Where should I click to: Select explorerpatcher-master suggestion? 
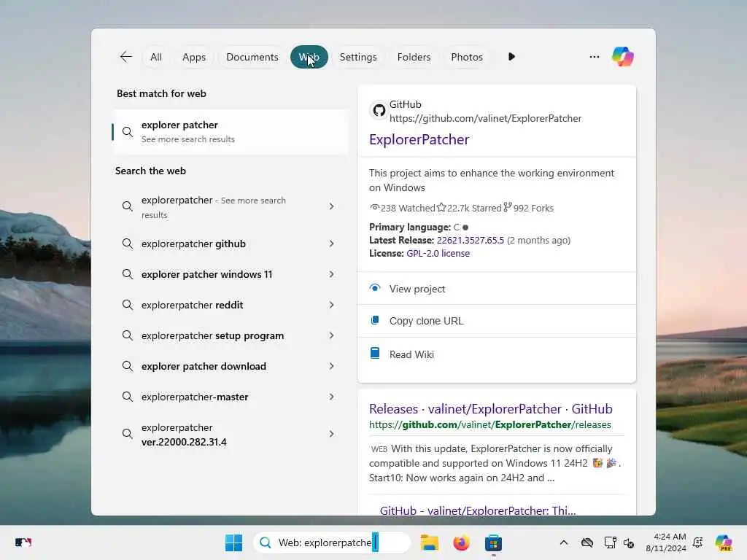(194, 397)
